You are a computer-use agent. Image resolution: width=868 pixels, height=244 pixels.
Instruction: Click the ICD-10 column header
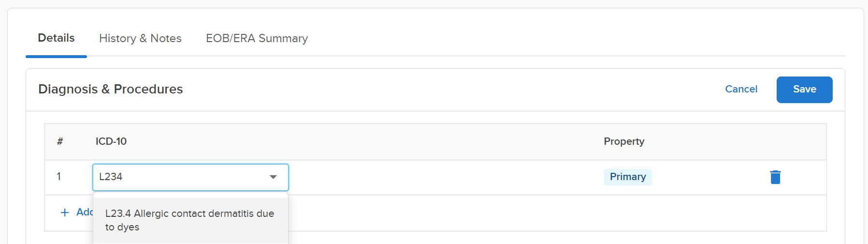click(x=111, y=141)
